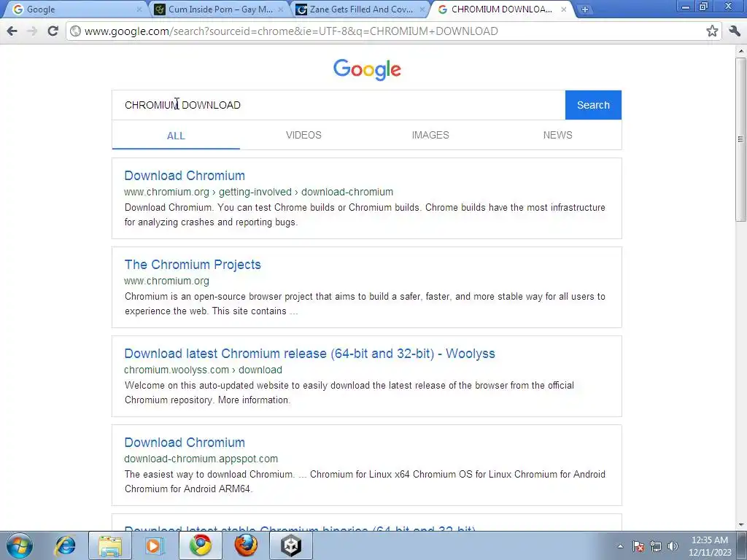Click the browser forward arrow
This screenshot has height=560, width=747.
tap(32, 31)
